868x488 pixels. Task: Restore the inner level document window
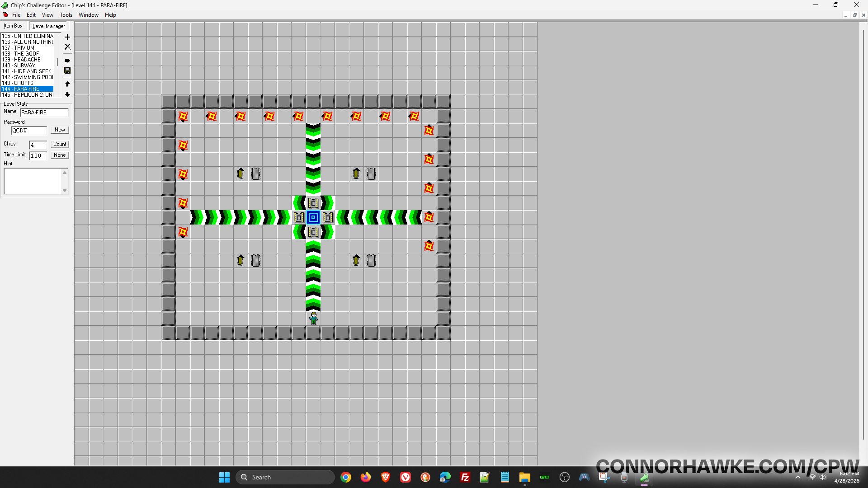point(854,15)
